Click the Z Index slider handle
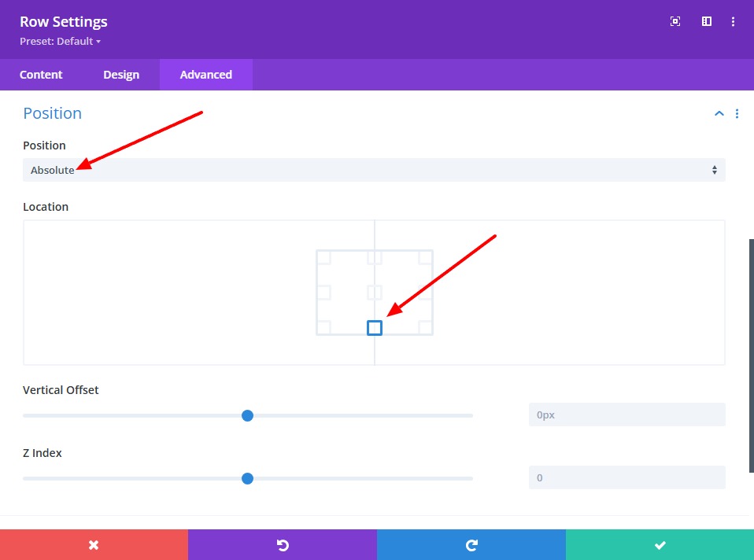This screenshot has height=560, width=754. (x=247, y=478)
